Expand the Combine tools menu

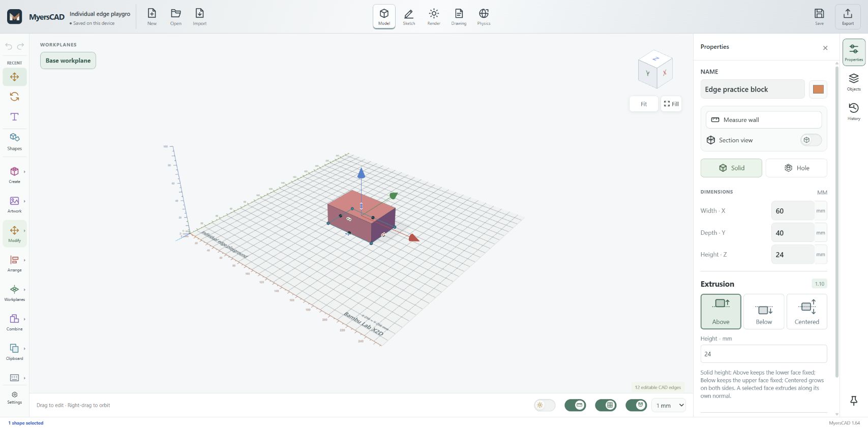(15, 322)
